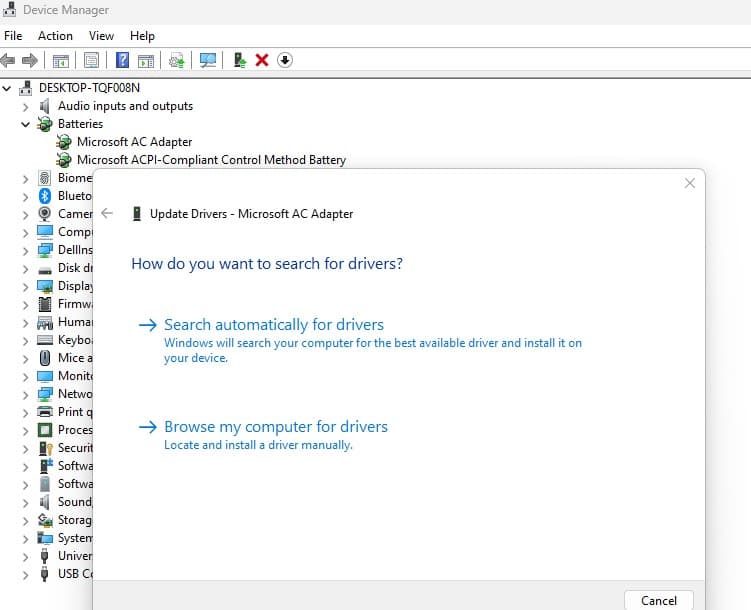This screenshot has height=610, width=751.
Task: Collapse the Batteries category
Action: tap(25, 124)
